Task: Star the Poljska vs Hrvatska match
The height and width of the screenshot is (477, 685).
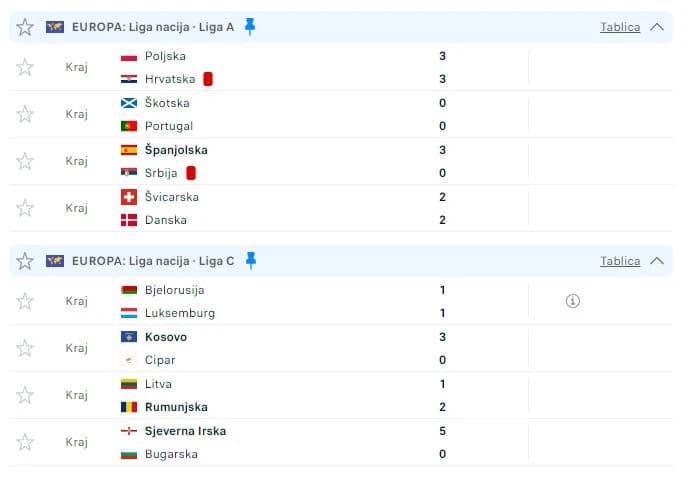Action: coord(25,67)
